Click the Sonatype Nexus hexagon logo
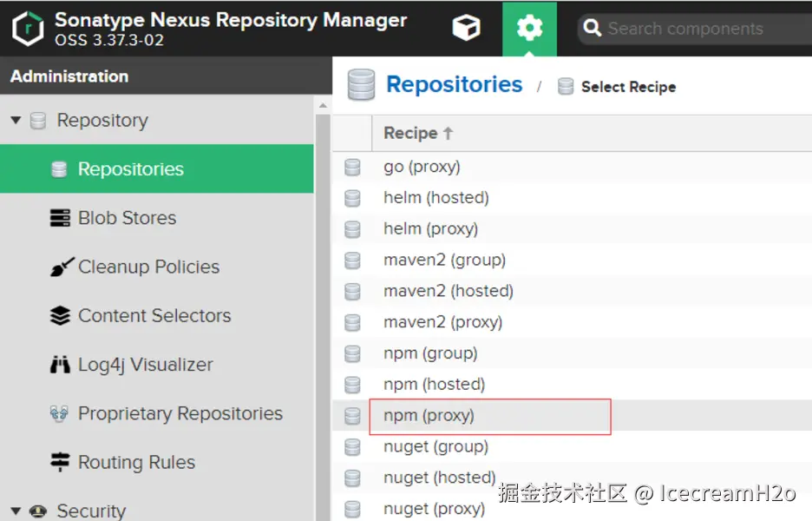 click(28, 28)
